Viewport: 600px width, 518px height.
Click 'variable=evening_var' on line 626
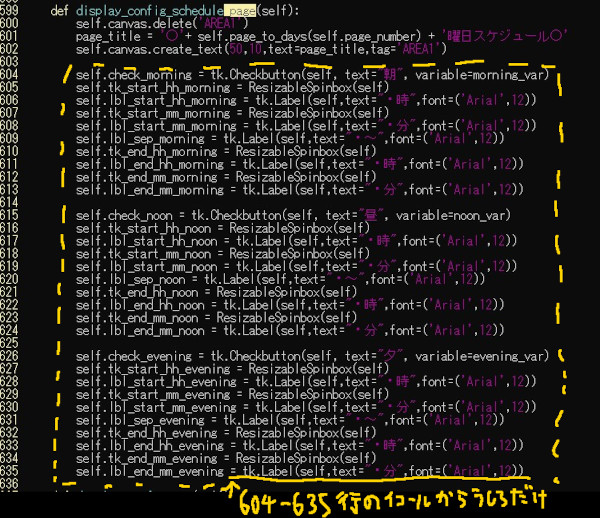tap(479, 357)
